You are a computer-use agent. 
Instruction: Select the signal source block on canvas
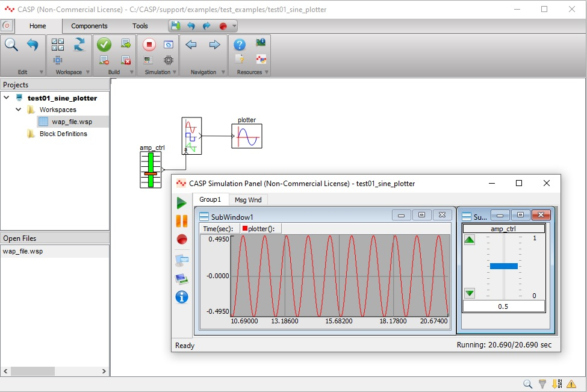[x=191, y=136]
